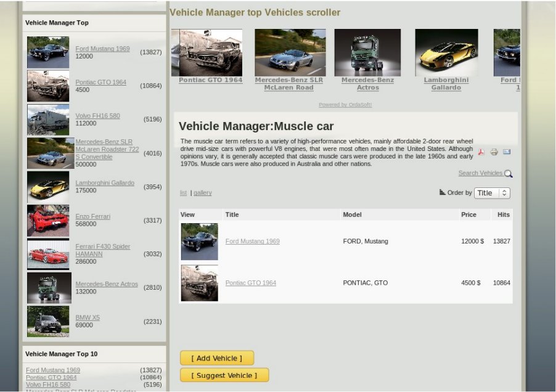
Task: Click the Mercedes-Benz Actros sidebar thumbnail
Action: pos(49,288)
